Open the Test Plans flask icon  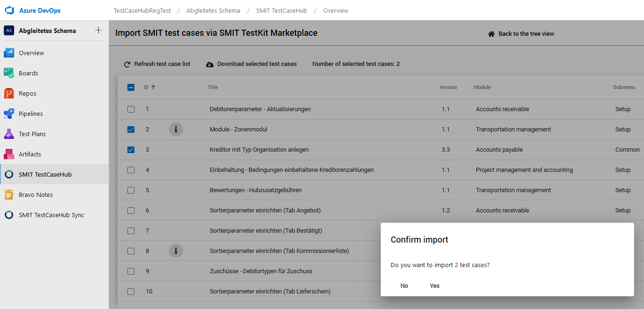[9, 134]
